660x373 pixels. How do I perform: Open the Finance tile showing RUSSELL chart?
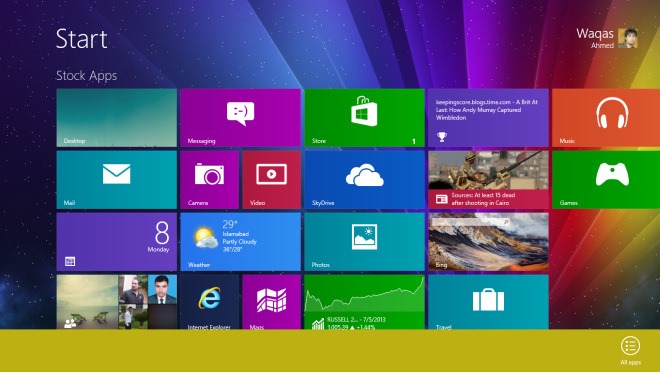(365, 302)
